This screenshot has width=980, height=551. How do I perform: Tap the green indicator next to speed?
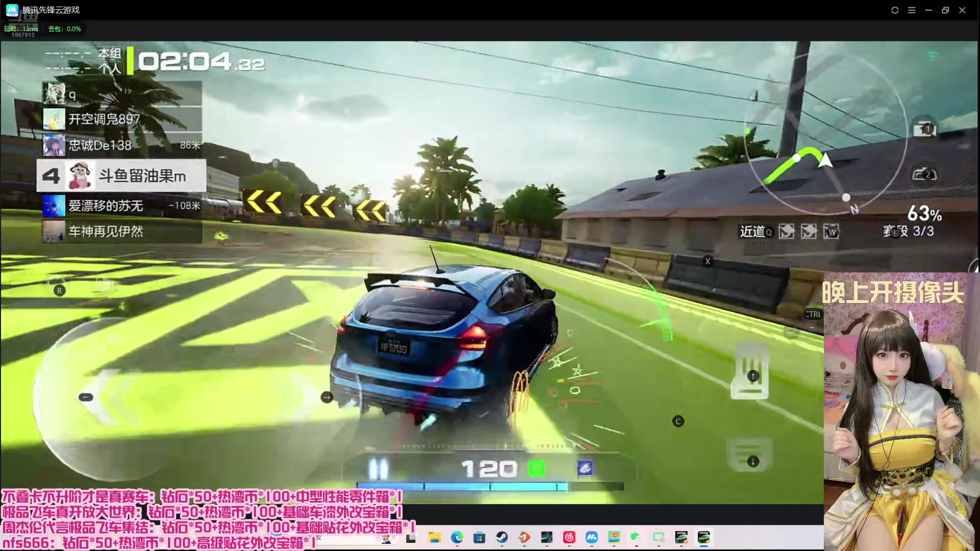coord(536,468)
